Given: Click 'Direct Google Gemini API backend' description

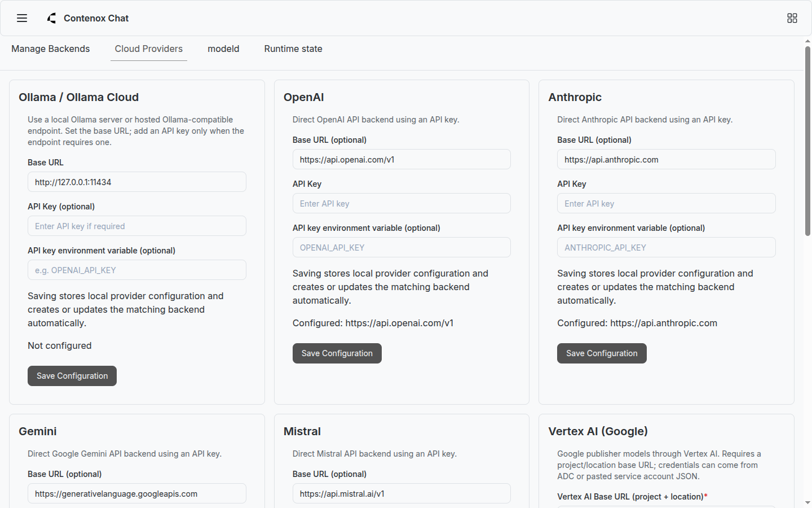Looking at the screenshot, I should (125, 454).
